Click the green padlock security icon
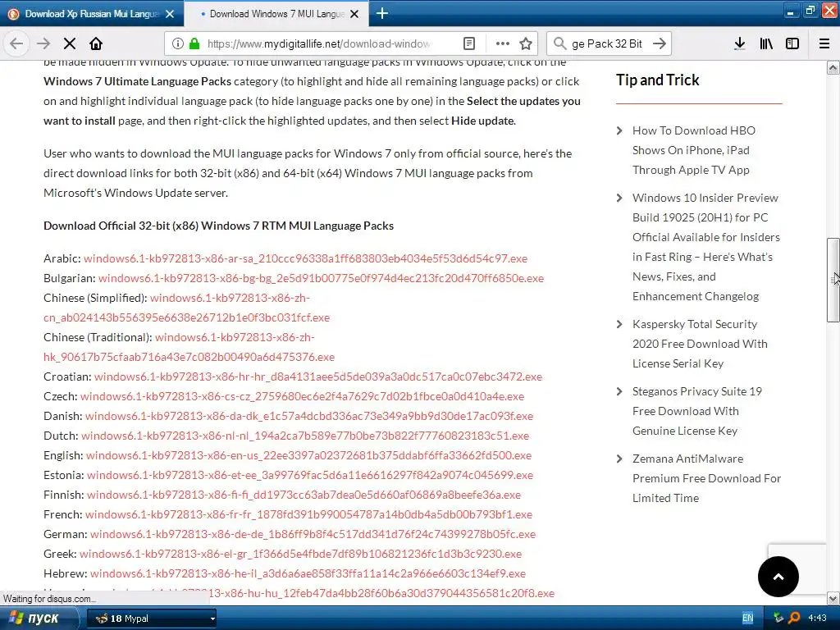The image size is (840, 630). (194, 43)
